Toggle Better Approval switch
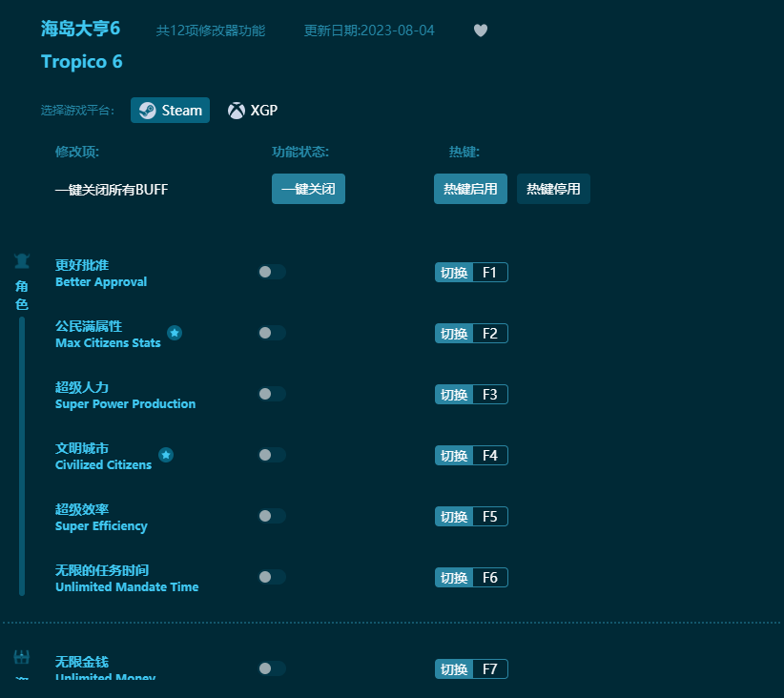The width and height of the screenshot is (784, 698). tap(272, 272)
